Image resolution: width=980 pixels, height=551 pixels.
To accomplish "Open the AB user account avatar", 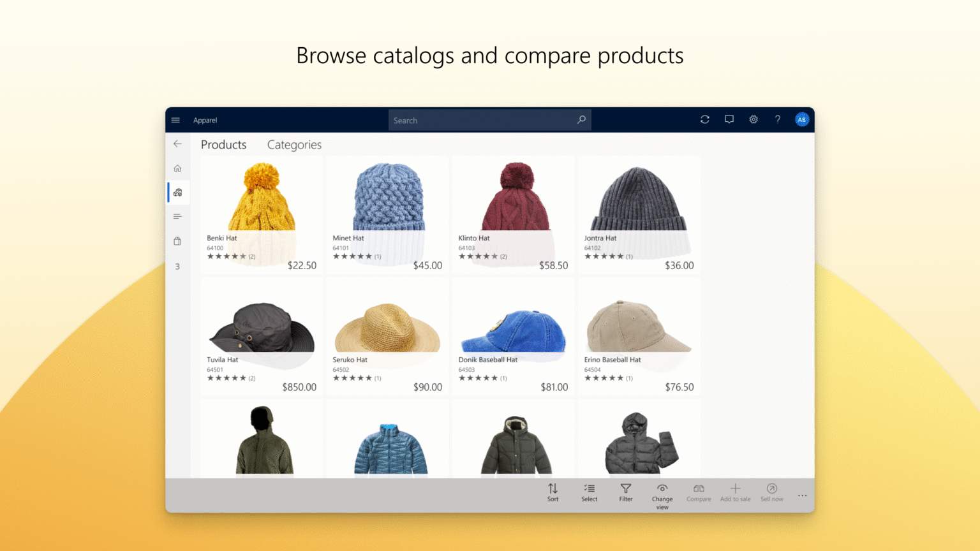I will click(802, 119).
